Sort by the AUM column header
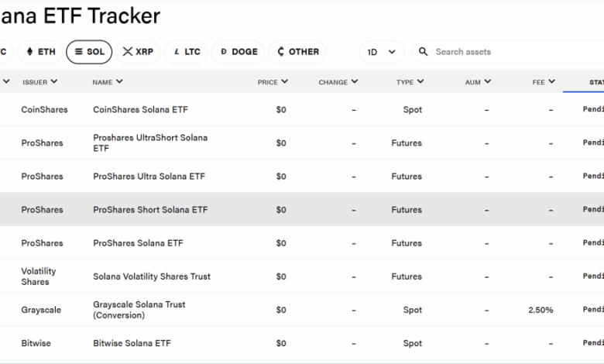Screen dimensions: 604x364 pos(478,81)
